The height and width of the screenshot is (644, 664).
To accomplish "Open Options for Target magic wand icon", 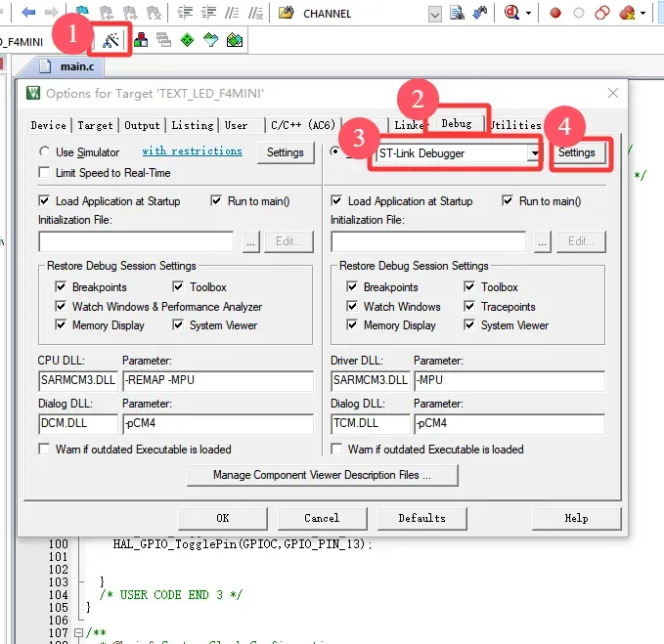I will pyautogui.click(x=111, y=40).
